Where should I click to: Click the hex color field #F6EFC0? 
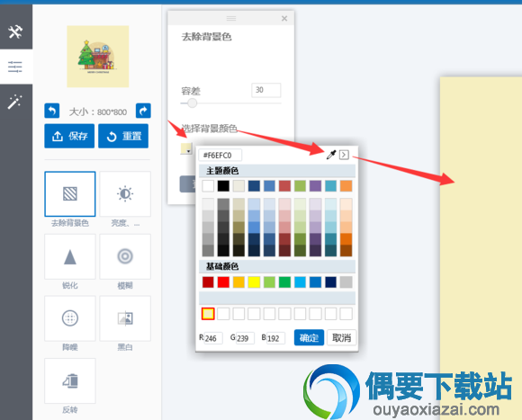(x=220, y=156)
